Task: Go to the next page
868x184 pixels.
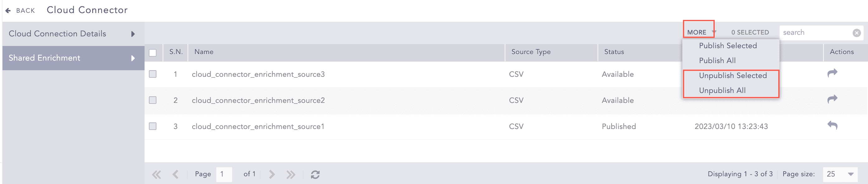Action: [x=272, y=174]
